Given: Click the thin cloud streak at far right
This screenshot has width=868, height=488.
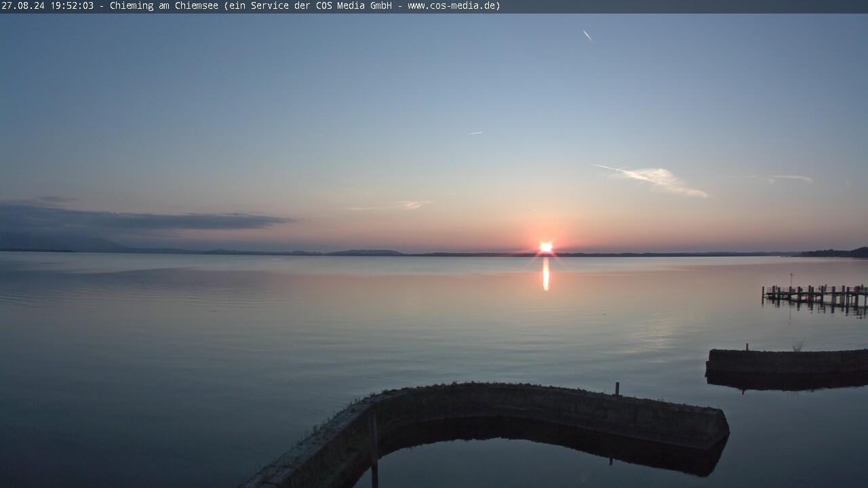Looking at the screenshot, I should pos(791,178).
